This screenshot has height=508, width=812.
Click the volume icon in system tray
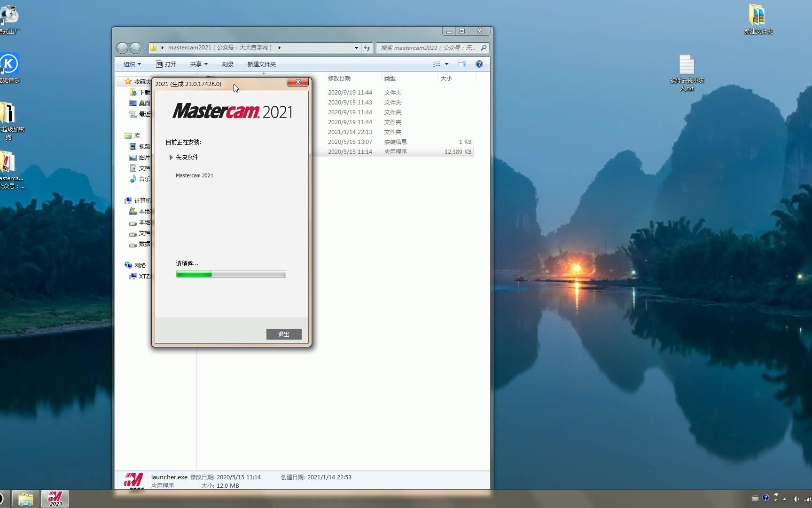[796, 499]
